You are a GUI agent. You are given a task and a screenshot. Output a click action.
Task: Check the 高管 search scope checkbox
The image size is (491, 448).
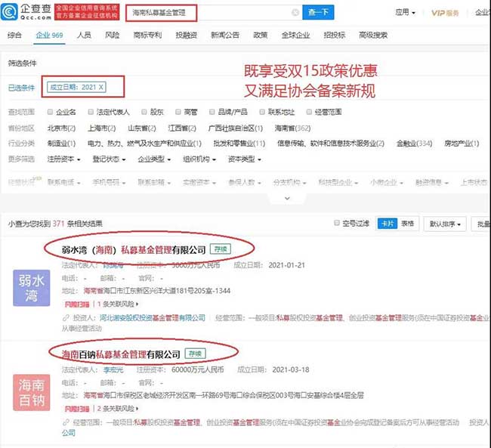coord(178,112)
